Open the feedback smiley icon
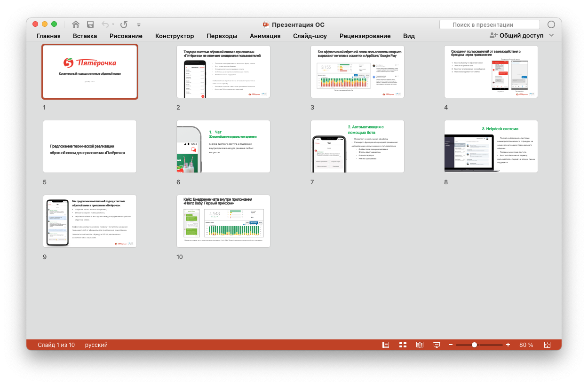The width and height of the screenshot is (588, 385). click(x=551, y=24)
